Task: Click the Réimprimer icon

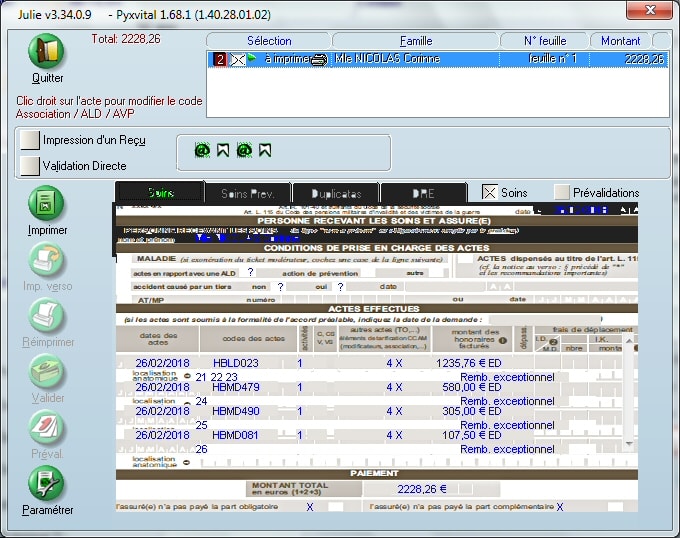Action: pos(47,316)
